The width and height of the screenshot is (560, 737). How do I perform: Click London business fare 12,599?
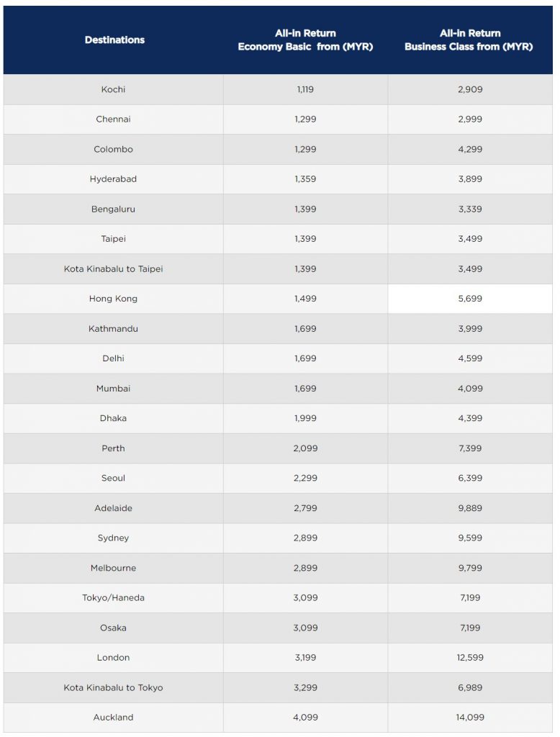pyautogui.click(x=470, y=658)
